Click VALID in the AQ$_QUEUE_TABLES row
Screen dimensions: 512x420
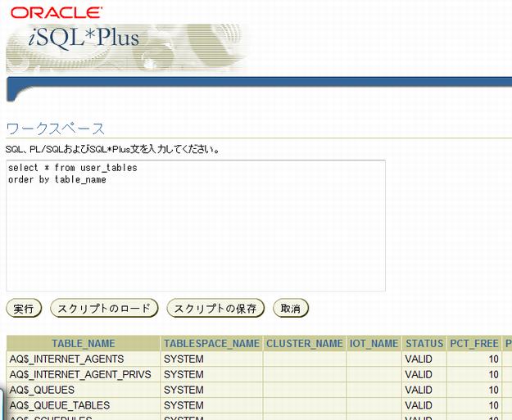419,405
